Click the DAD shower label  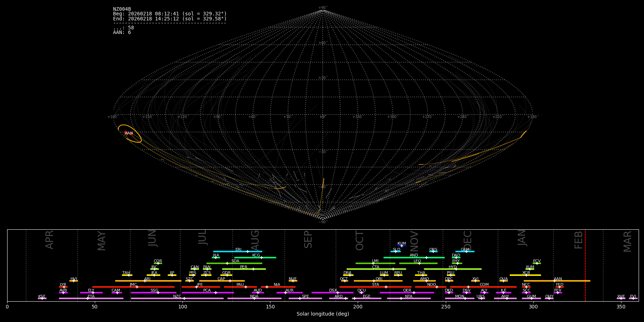click(456, 255)
